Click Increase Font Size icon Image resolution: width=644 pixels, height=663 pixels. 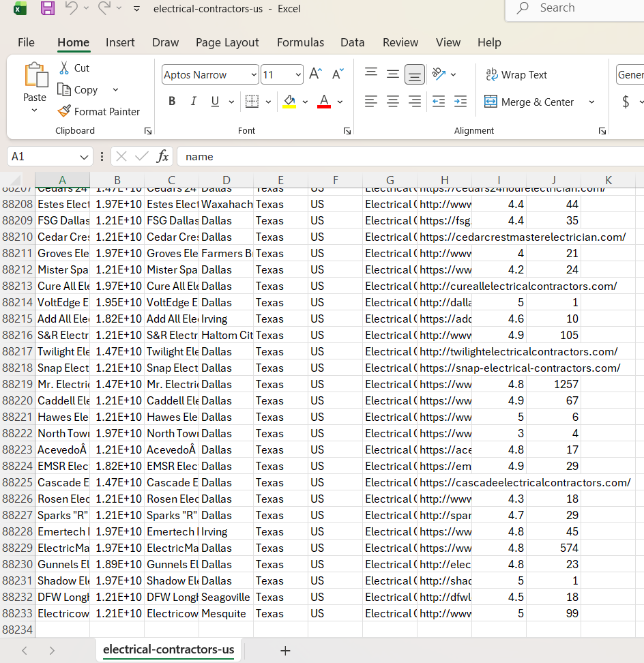[x=315, y=74]
